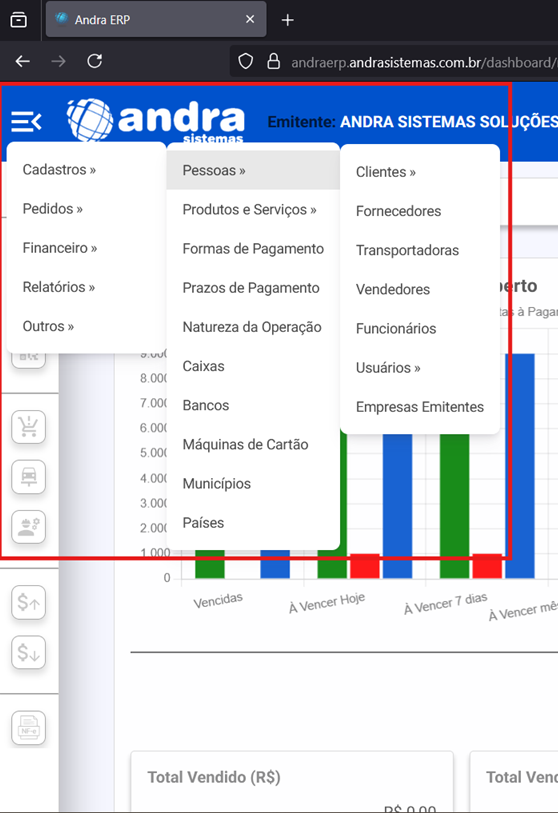The height and width of the screenshot is (813, 558).
Task: Open Máquinas de Cartão
Action: click(253, 444)
